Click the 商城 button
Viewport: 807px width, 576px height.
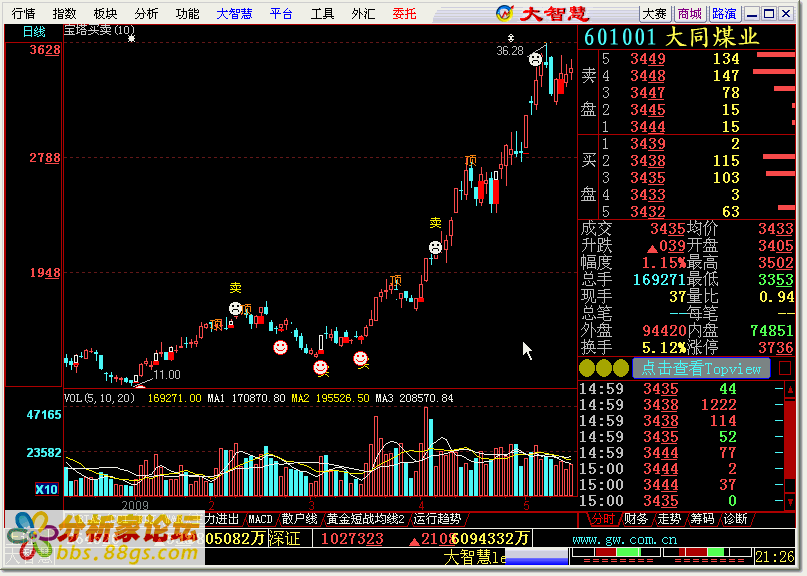pyautogui.click(x=689, y=13)
